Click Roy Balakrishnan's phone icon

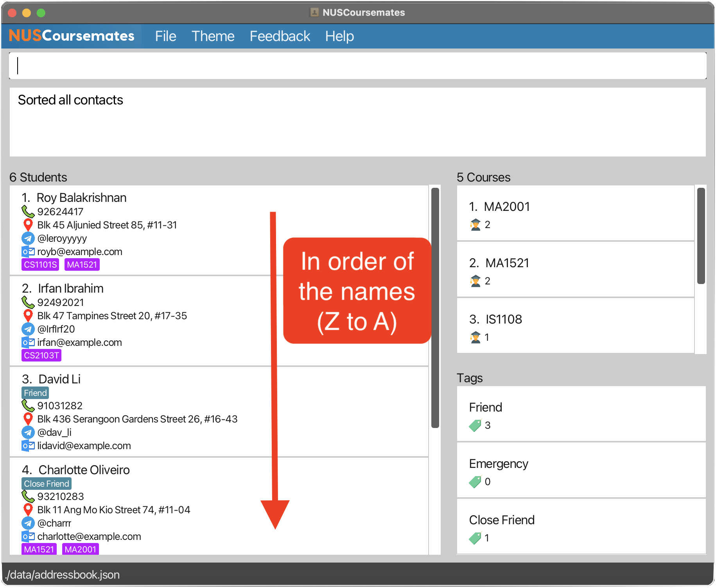tap(28, 212)
